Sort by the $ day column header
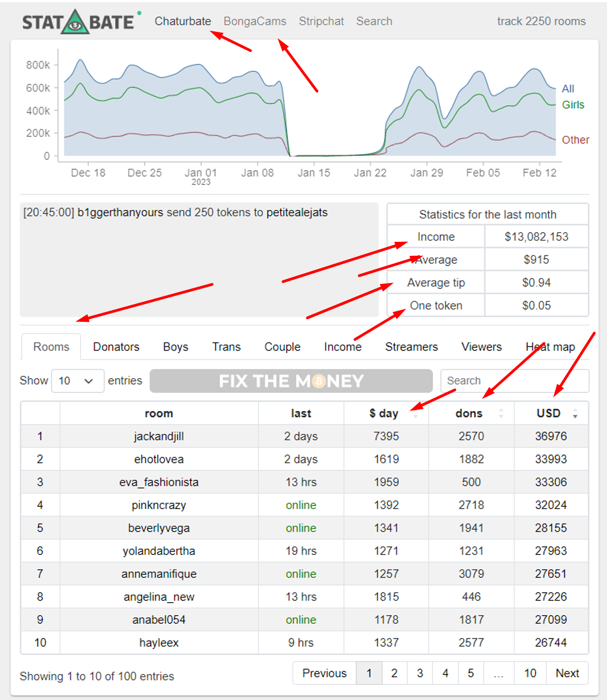This screenshot has height=700, width=607. click(x=386, y=413)
